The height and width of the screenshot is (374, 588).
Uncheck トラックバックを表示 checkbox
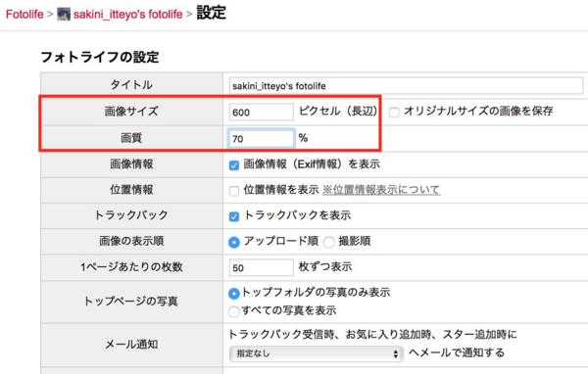(x=234, y=216)
